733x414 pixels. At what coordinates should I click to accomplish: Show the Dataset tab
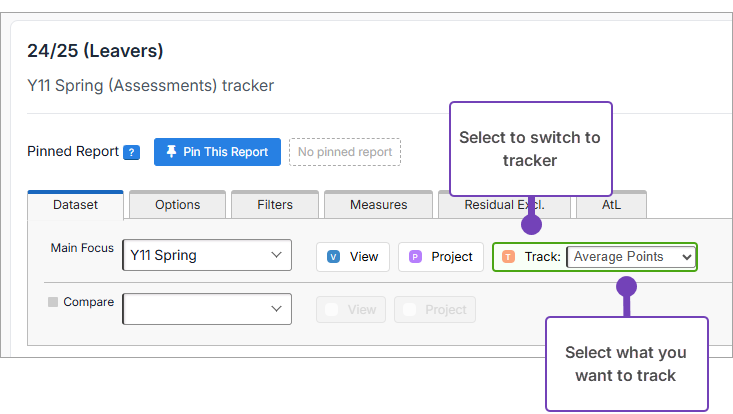coord(75,205)
